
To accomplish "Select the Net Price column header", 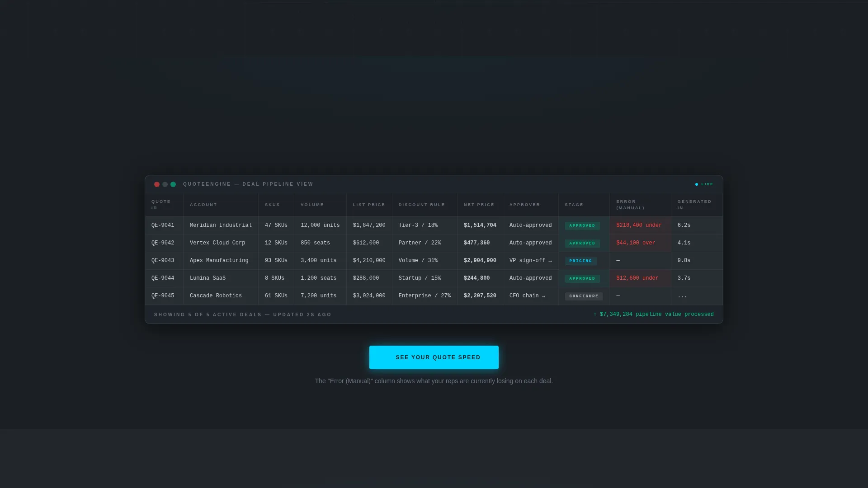I will 479,205.
